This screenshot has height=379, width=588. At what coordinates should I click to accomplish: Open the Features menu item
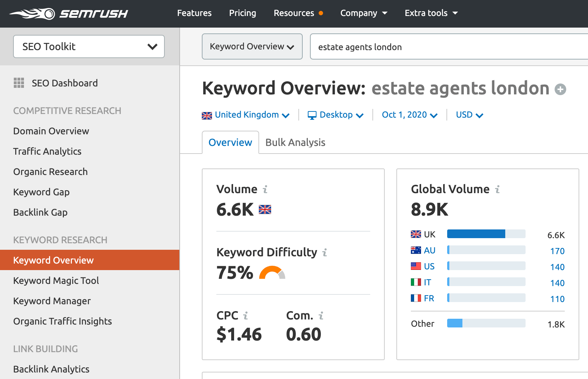point(194,13)
